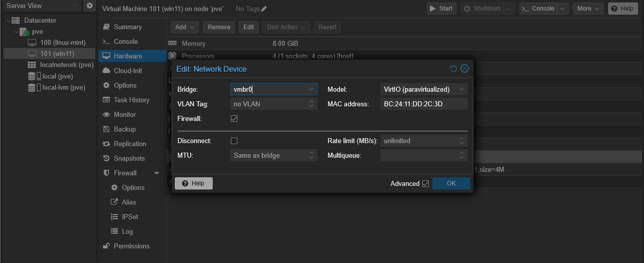This screenshot has width=644, height=263.
Task: Start the virtual machine
Action: (x=441, y=9)
